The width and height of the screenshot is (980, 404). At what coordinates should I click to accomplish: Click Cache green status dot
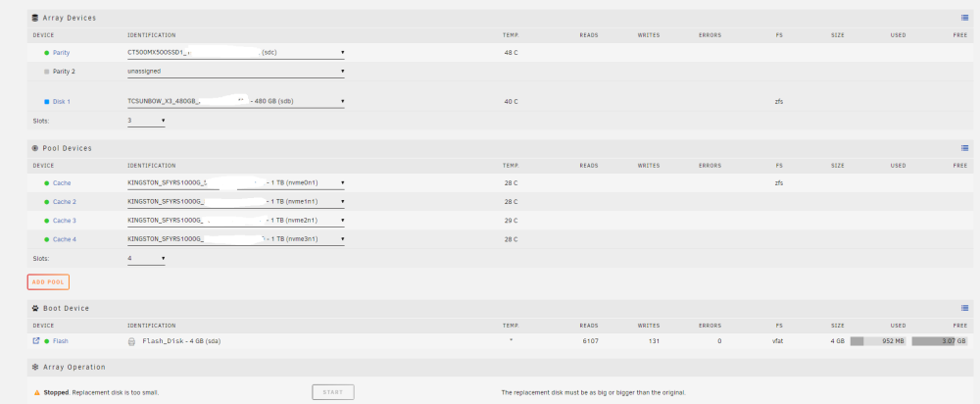point(47,183)
